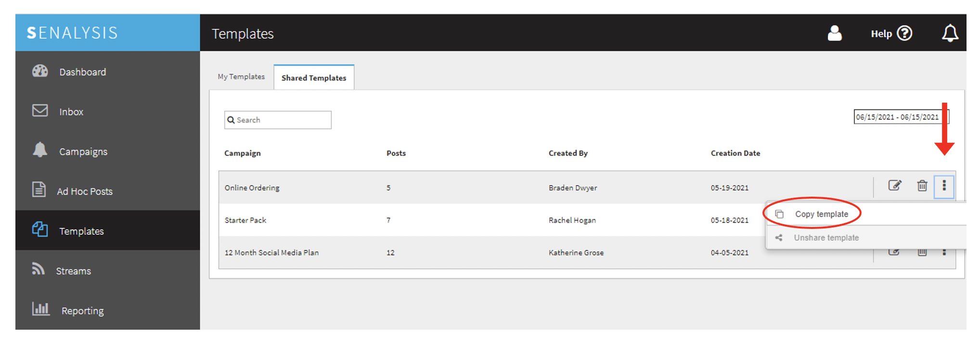This screenshot has width=980, height=348.
Task: Choose Unshare template from the menu
Action: point(826,238)
